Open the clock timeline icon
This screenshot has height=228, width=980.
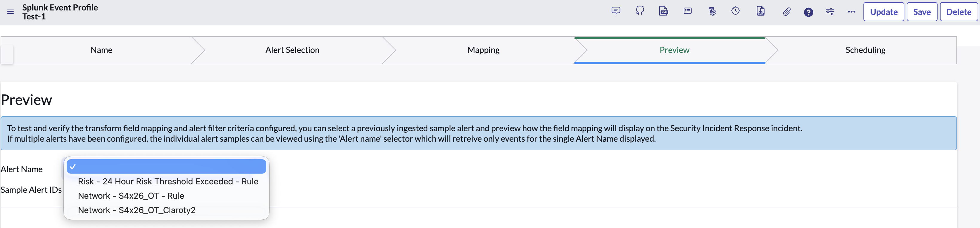tap(736, 11)
